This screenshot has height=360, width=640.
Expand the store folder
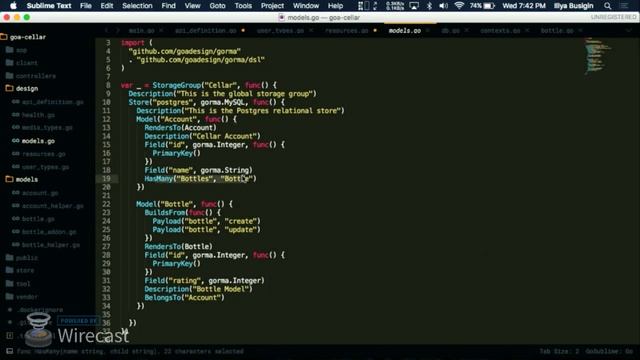click(10, 270)
